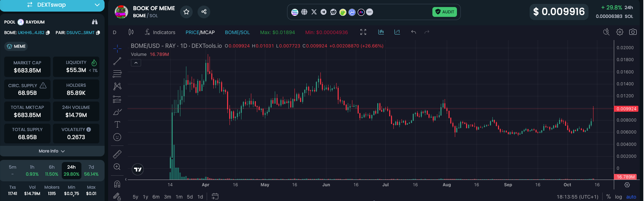Set chart range to 5d
This screenshot has width=644, height=201.
click(x=190, y=197)
